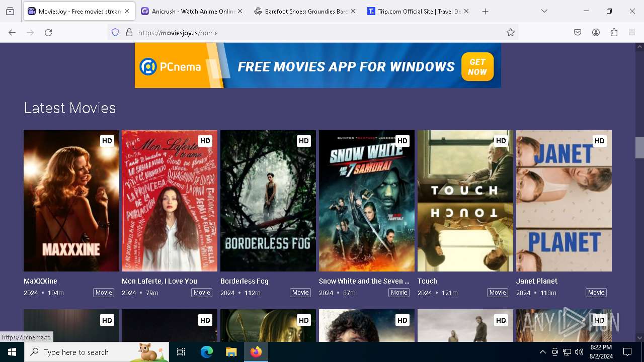The image size is (644, 362).
Task: Open Snow White 7 Samurai poster
Action: 367,201
